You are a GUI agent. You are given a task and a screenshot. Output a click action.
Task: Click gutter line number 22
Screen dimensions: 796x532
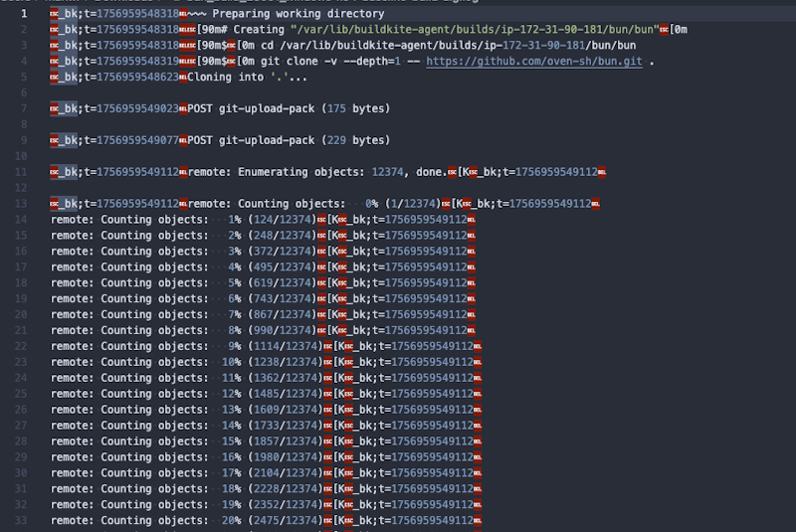[x=21, y=346]
